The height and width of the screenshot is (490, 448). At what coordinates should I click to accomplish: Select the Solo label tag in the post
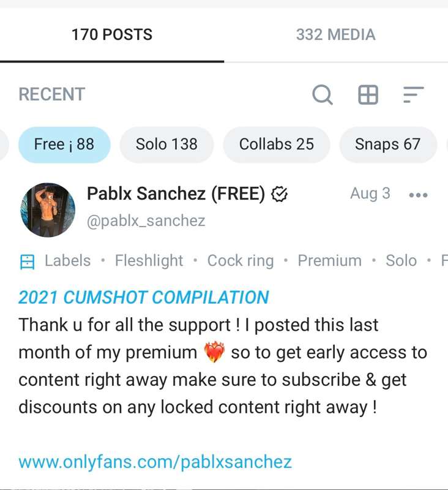pyautogui.click(x=401, y=261)
